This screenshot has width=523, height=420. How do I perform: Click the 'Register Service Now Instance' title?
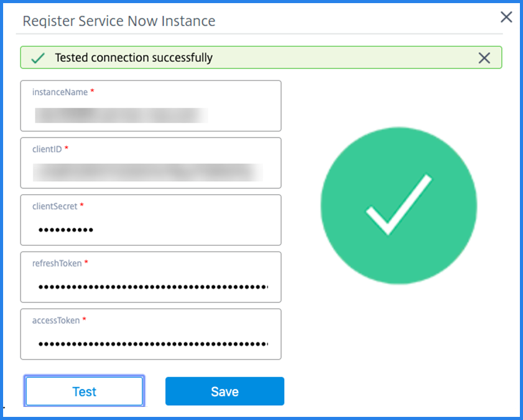pos(119,21)
